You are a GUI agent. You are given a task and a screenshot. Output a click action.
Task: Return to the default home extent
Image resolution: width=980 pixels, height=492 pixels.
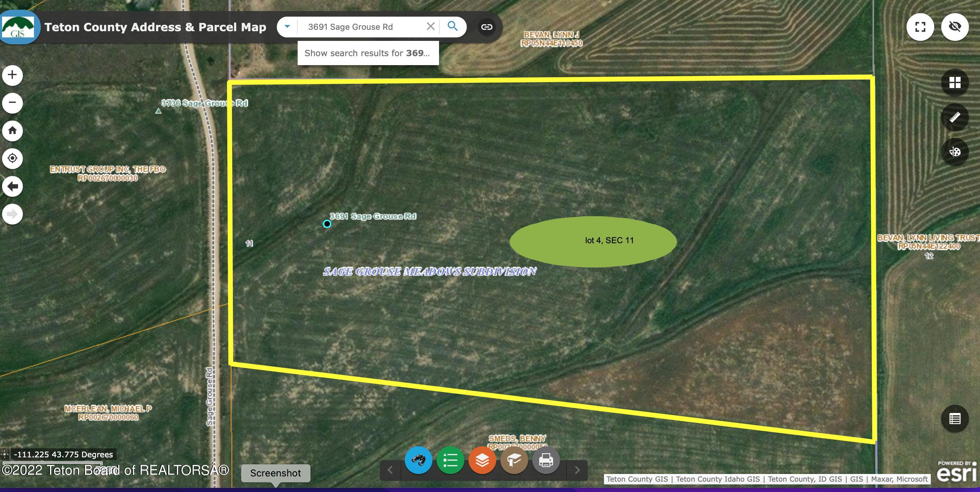pos(12,131)
